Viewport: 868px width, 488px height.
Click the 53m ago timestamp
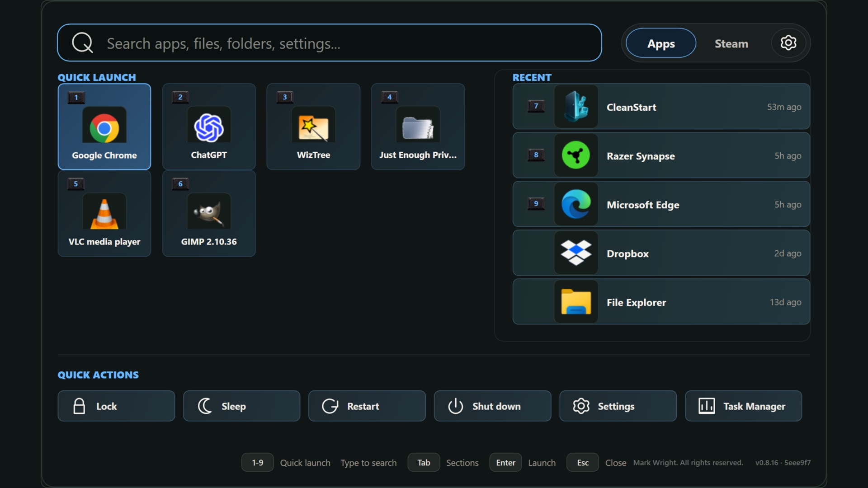pyautogui.click(x=784, y=107)
